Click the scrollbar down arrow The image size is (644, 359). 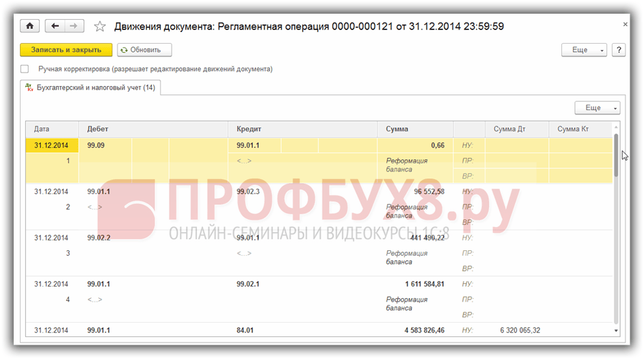coord(616,331)
